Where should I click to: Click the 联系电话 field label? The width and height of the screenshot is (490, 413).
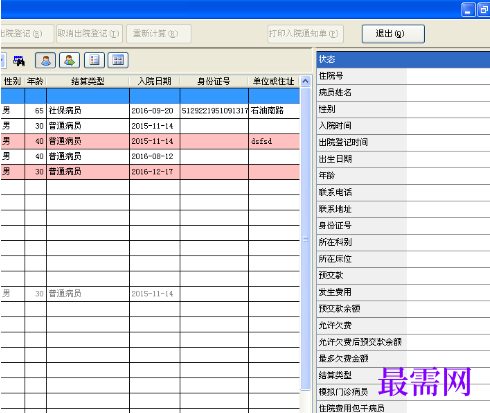pyautogui.click(x=335, y=192)
